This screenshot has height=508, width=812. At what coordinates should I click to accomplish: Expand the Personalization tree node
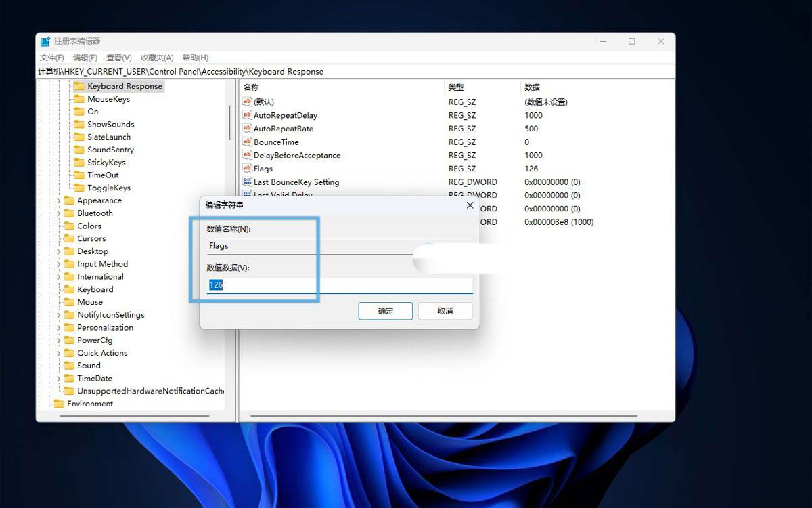click(59, 327)
